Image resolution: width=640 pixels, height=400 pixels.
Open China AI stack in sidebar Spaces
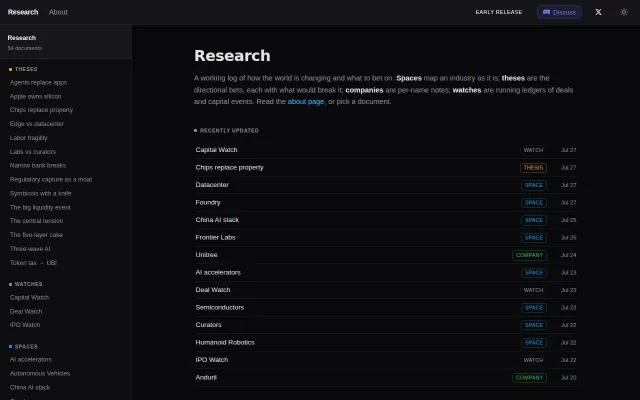30,387
